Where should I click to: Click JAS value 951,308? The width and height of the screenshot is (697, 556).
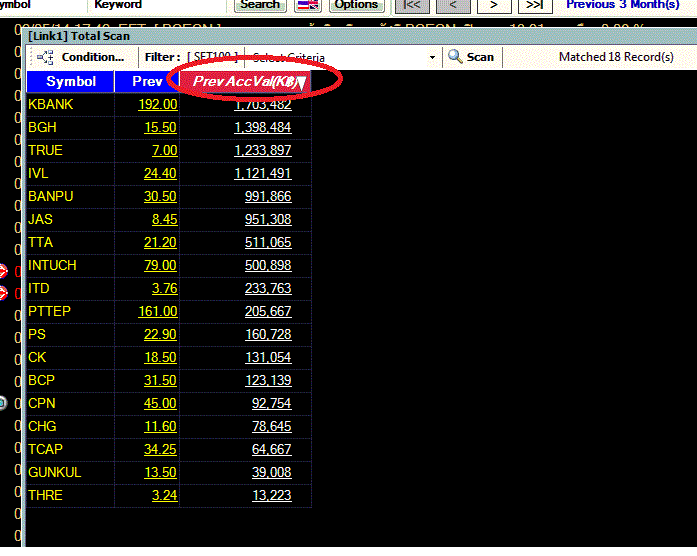268,220
